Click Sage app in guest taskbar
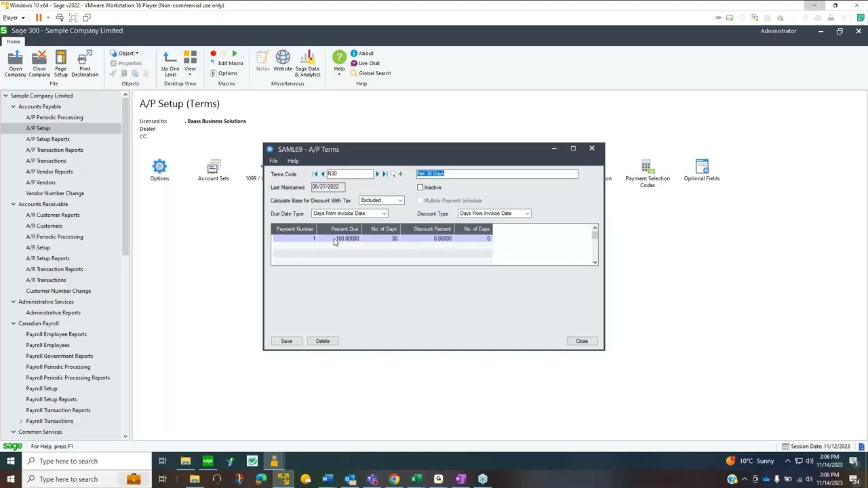This screenshot has height=488, width=868. (208, 461)
